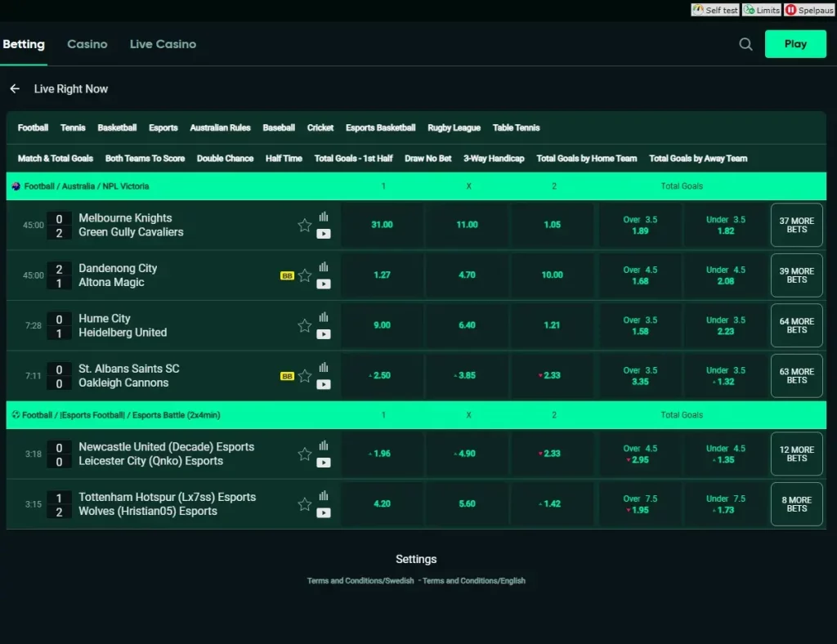The width and height of the screenshot is (837, 644).
Task: Select the Australian Rules sport filter
Action: [x=220, y=127]
